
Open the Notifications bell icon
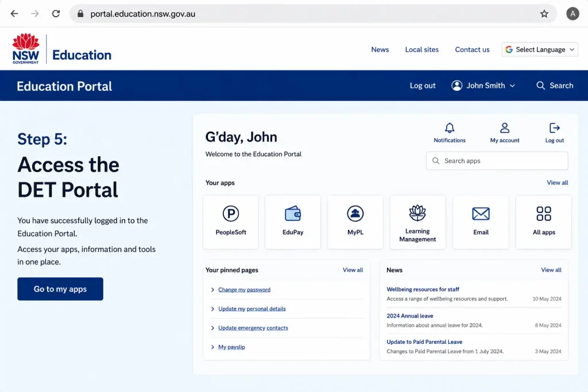pos(449,128)
